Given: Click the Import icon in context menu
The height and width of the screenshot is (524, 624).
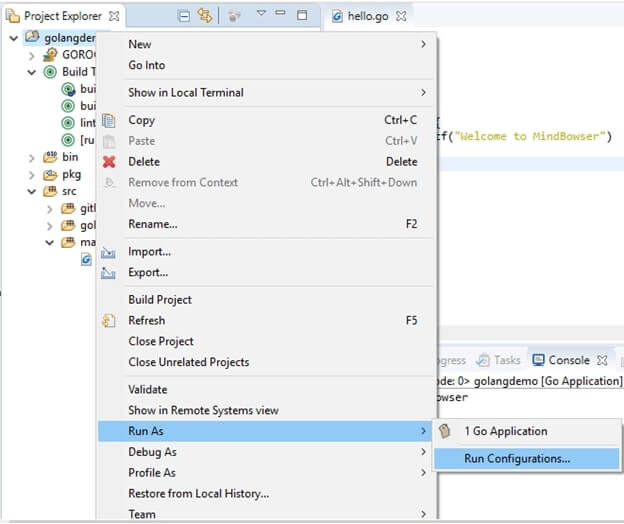Looking at the screenshot, I should [x=109, y=252].
